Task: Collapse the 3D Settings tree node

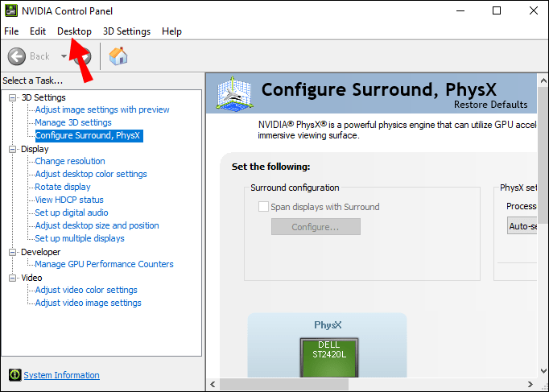Action: pos(12,97)
